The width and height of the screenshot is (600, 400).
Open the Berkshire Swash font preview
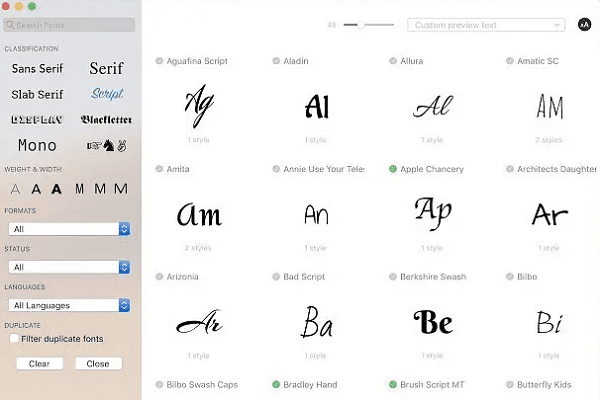coord(432,321)
